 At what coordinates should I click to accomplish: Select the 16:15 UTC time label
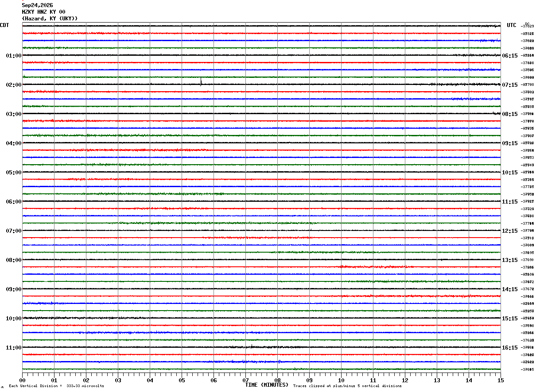[x=510, y=348]
